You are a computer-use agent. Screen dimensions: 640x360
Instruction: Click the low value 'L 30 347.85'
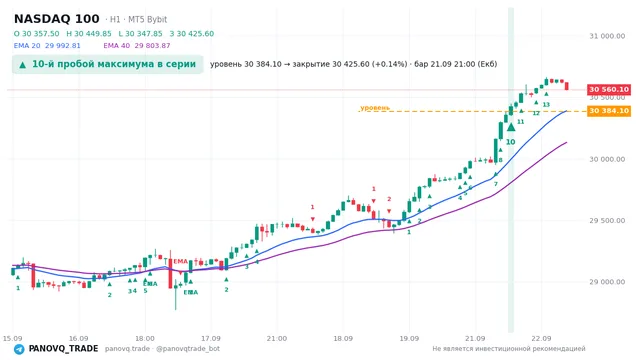click(x=140, y=33)
